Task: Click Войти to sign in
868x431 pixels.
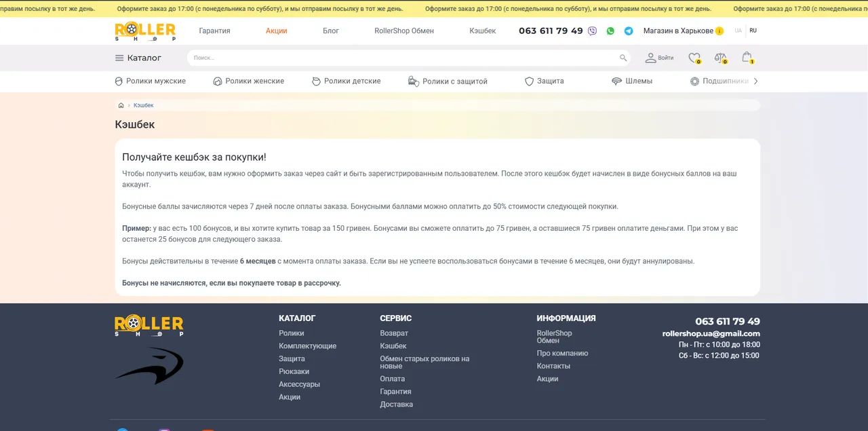Action: point(659,58)
